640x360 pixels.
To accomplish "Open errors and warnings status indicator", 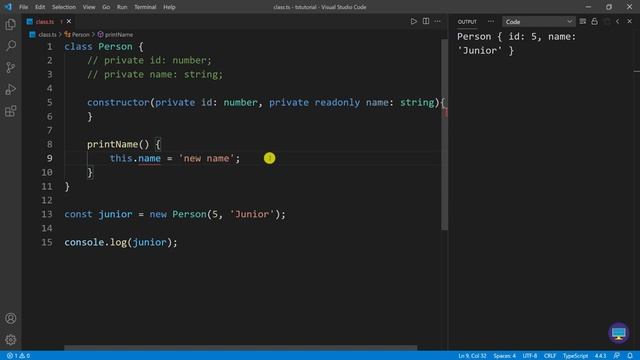I will [x=18, y=356].
